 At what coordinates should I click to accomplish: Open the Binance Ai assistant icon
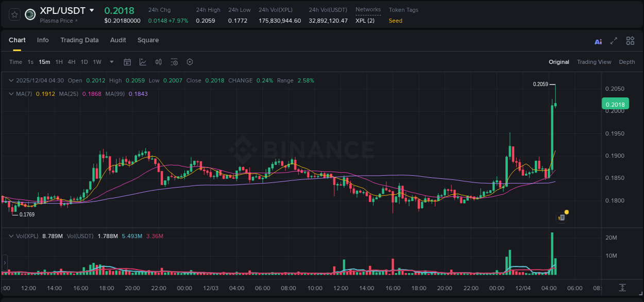tap(598, 41)
